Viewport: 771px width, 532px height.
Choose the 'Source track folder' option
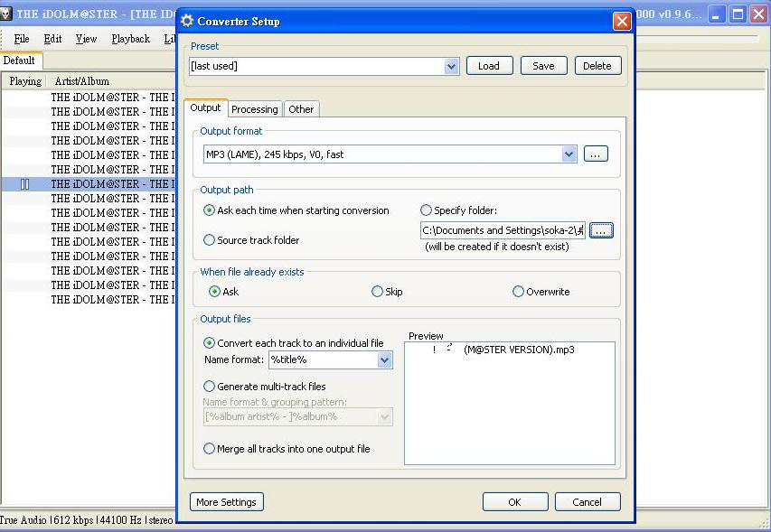[x=210, y=240]
